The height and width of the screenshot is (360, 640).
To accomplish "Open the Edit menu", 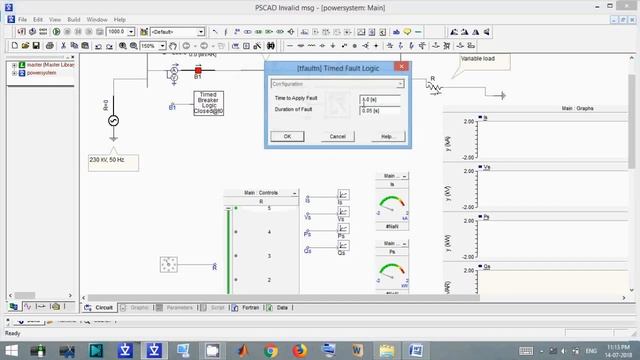I will click(x=38, y=20).
